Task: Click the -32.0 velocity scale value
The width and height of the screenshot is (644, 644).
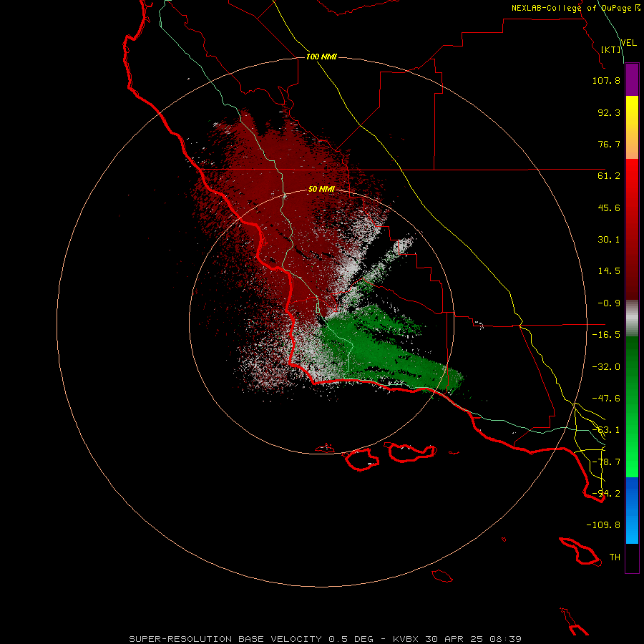Action: [x=606, y=367]
